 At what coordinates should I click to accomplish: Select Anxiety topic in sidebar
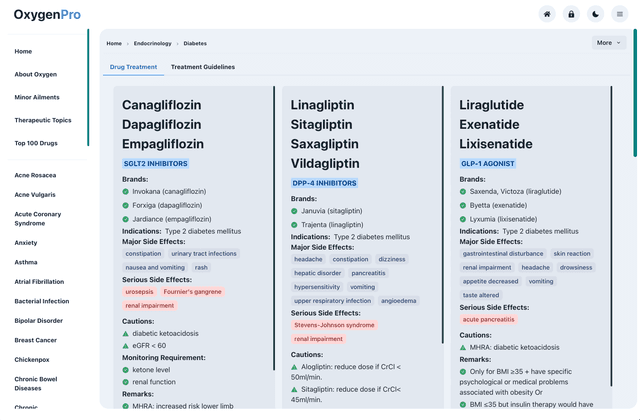[x=26, y=242]
